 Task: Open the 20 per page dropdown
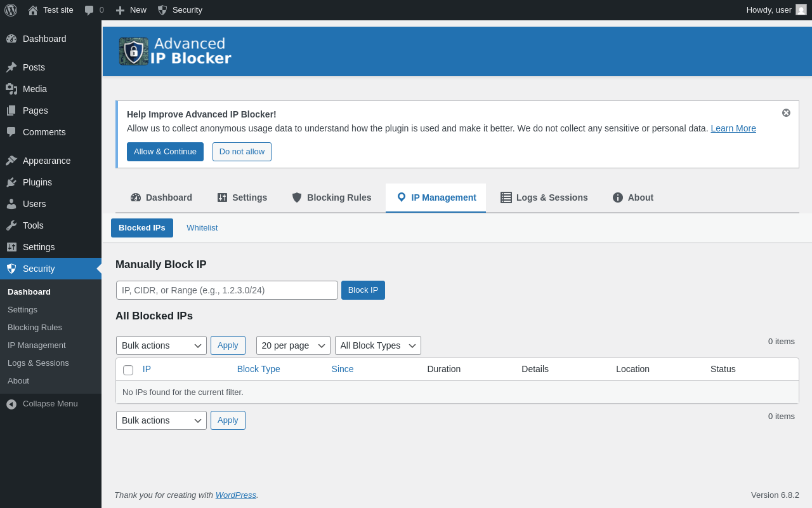point(293,345)
